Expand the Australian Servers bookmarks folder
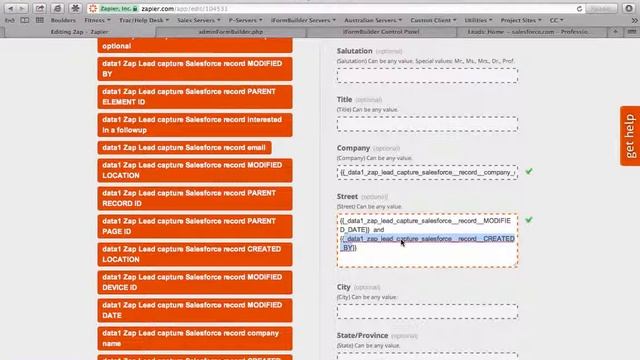 click(x=373, y=20)
